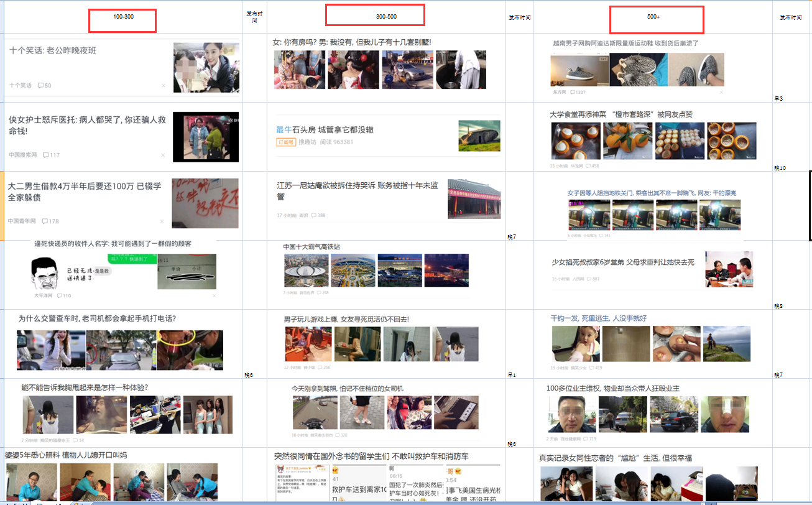Click the stone house thumbnail
This screenshot has width=812, height=505.
tap(479, 136)
